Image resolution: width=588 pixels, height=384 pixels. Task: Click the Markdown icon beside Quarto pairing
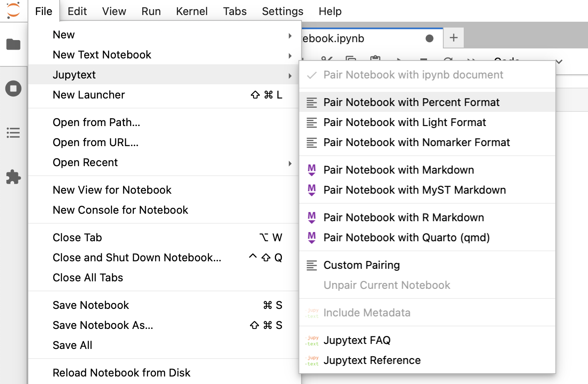(x=312, y=237)
